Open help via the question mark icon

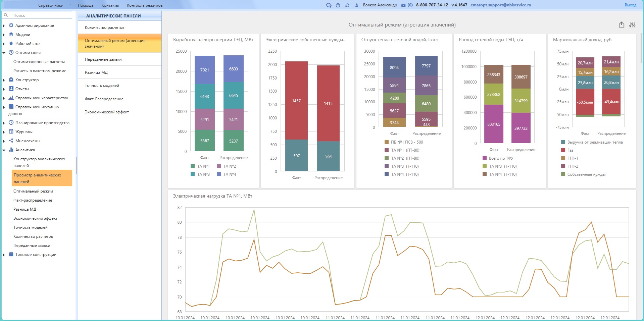(x=338, y=5)
